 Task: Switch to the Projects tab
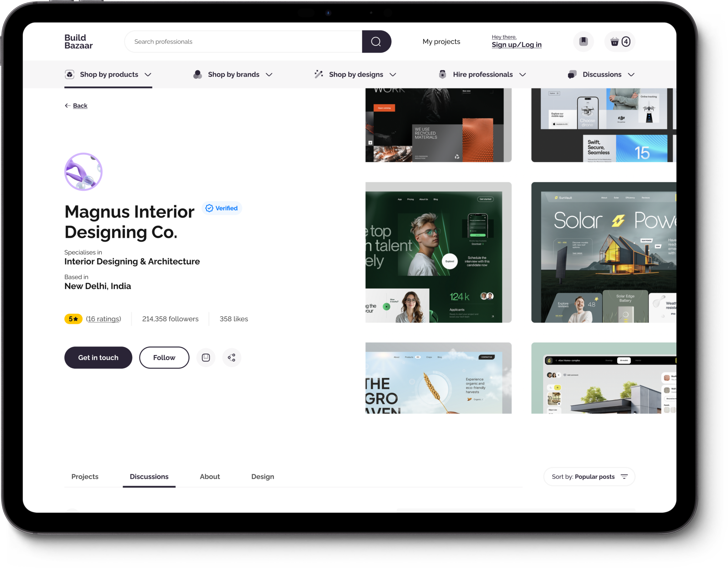[85, 477]
